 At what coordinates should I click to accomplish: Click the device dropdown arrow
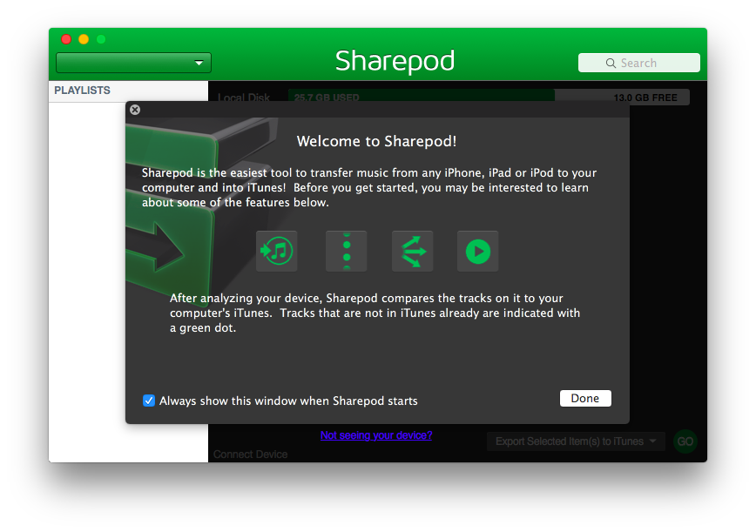199,64
